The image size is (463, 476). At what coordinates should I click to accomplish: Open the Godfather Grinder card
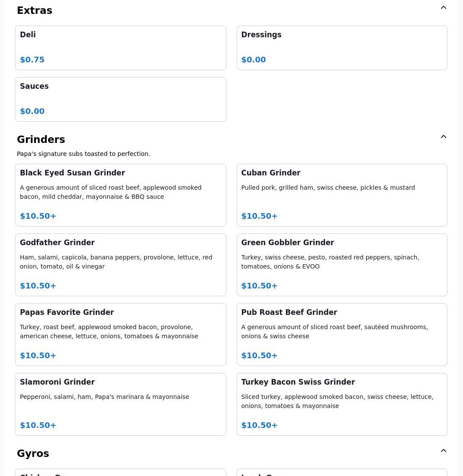pyautogui.click(x=120, y=265)
